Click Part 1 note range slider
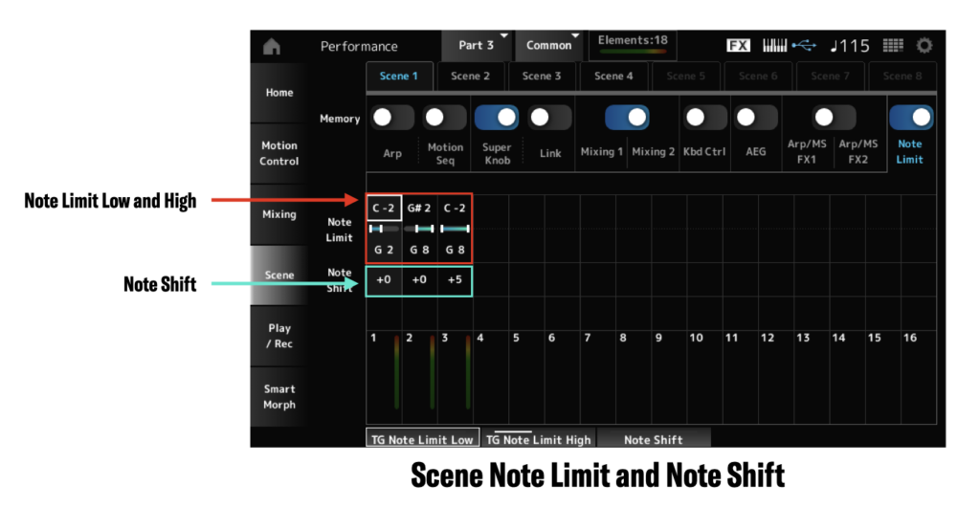This screenshot has height=507, width=980. point(384,230)
